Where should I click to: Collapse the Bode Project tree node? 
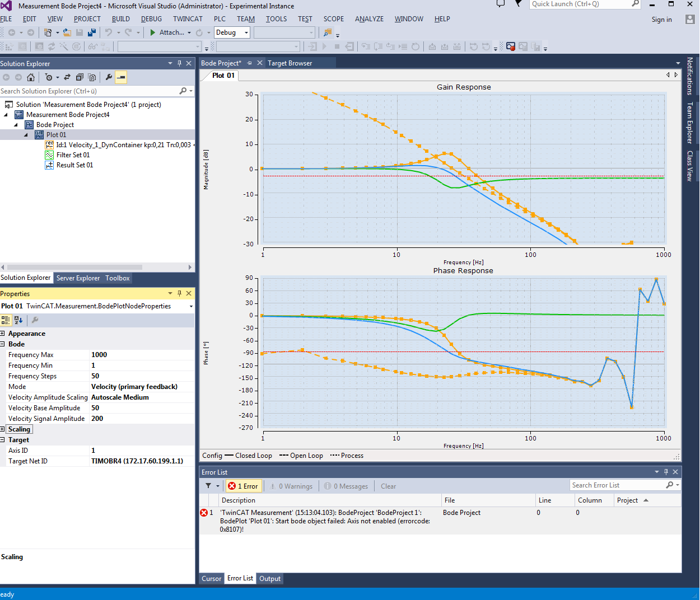point(16,125)
